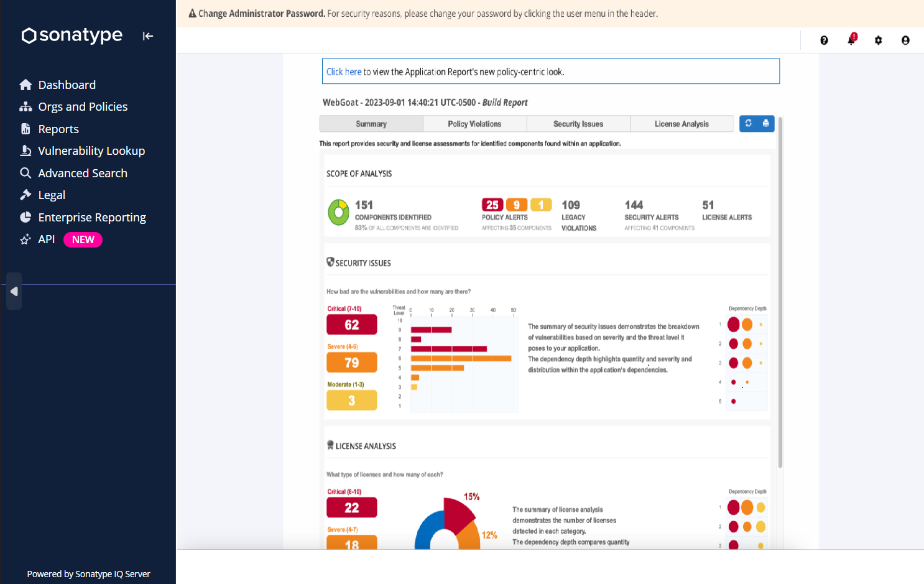Click the Reports document icon
This screenshot has height=584, width=924.
coord(25,129)
